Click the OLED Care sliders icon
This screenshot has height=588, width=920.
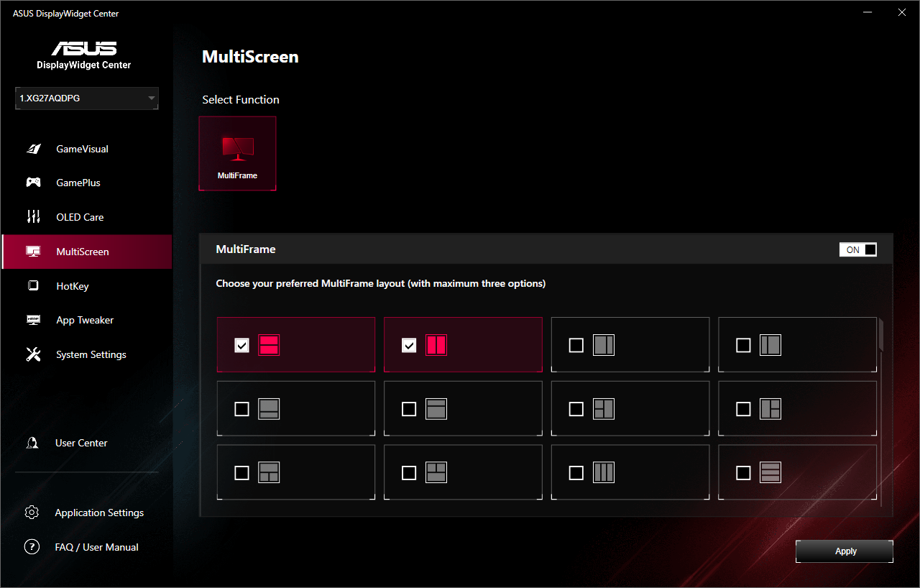(x=33, y=217)
